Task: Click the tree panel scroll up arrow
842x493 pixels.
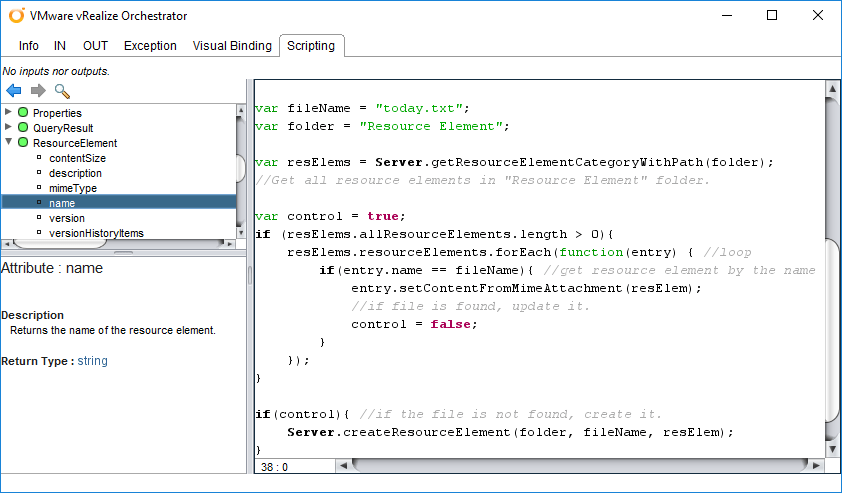Action: point(241,110)
